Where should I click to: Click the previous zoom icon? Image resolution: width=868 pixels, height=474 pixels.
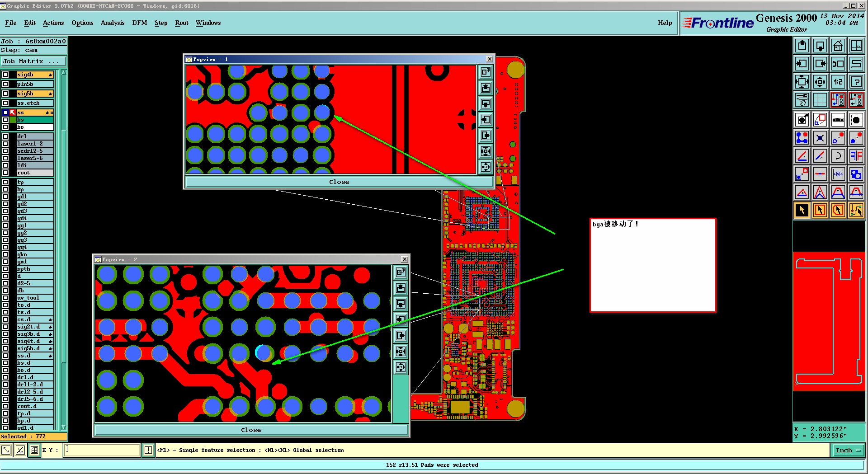tap(838, 64)
